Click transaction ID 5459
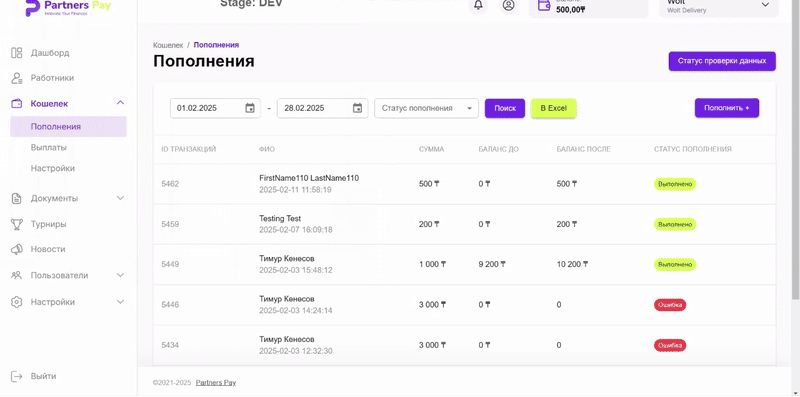This screenshot has width=800, height=397. (170, 224)
